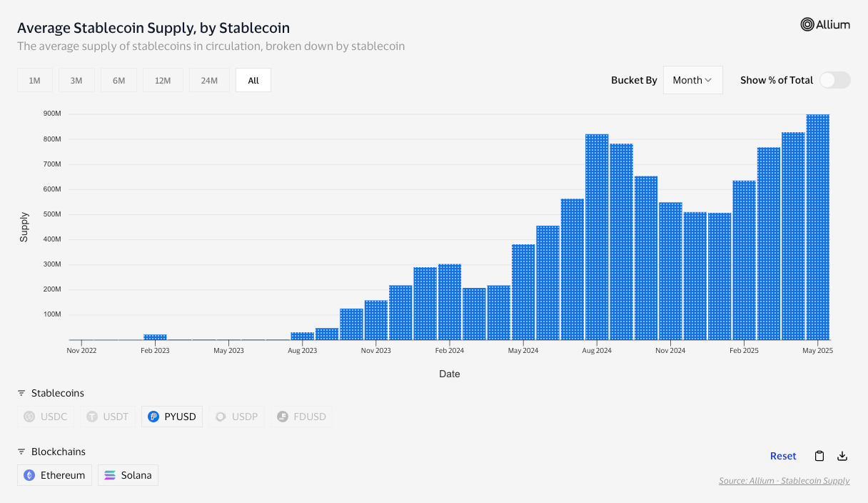The image size is (868, 503).
Task: Select the Ethereum blockchain chip
Action: tap(55, 475)
